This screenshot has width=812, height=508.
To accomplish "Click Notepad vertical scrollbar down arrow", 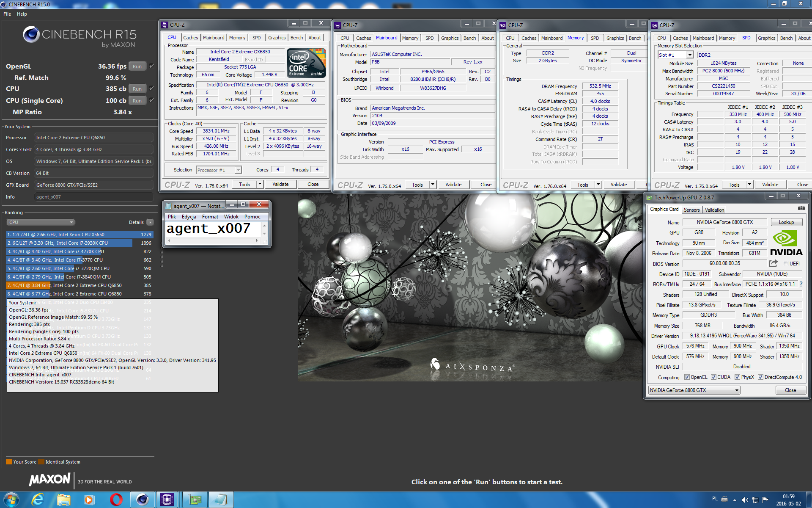I will point(264,233).
